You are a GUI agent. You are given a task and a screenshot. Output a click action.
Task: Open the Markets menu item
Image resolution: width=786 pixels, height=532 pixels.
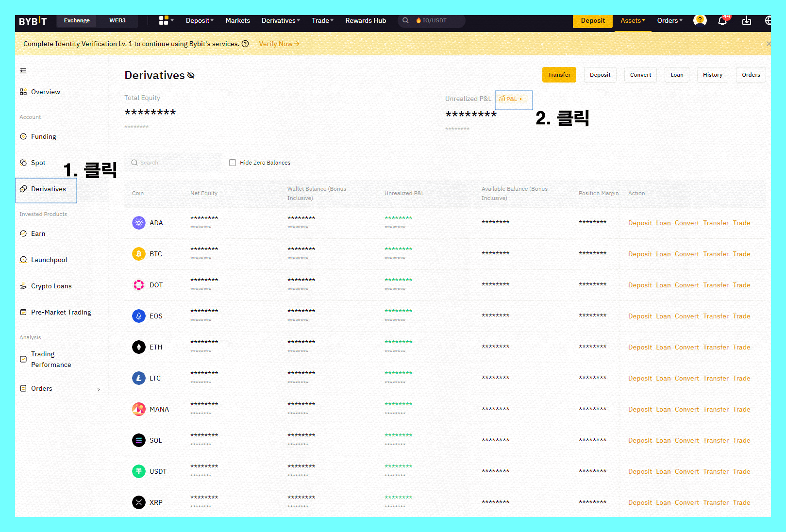238,20
